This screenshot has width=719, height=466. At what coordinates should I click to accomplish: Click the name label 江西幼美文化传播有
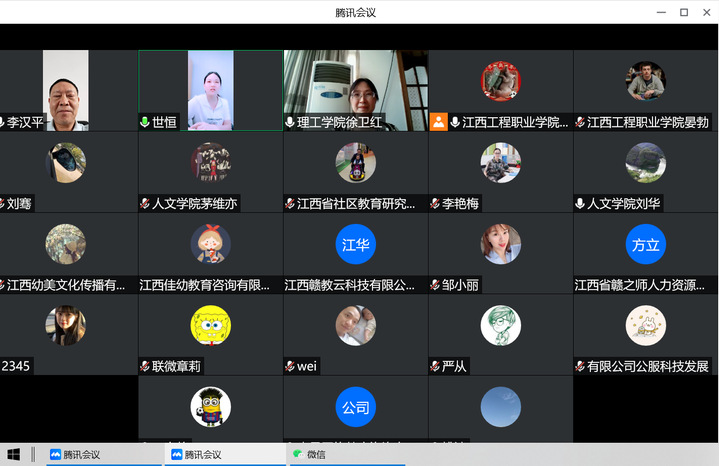[66, 285]
